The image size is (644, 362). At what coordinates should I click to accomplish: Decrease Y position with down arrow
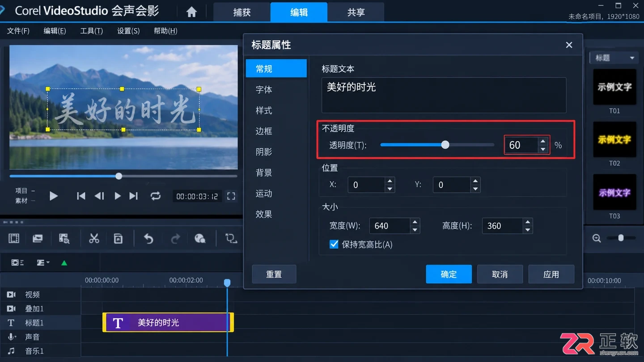coord(475,189)
